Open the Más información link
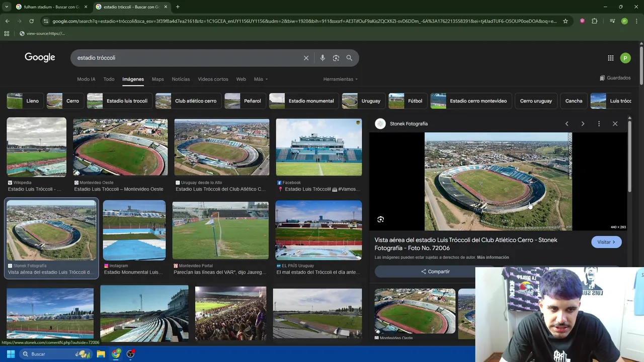The width and height of the screenshot is (644, 362). click(x=493, y=257)
